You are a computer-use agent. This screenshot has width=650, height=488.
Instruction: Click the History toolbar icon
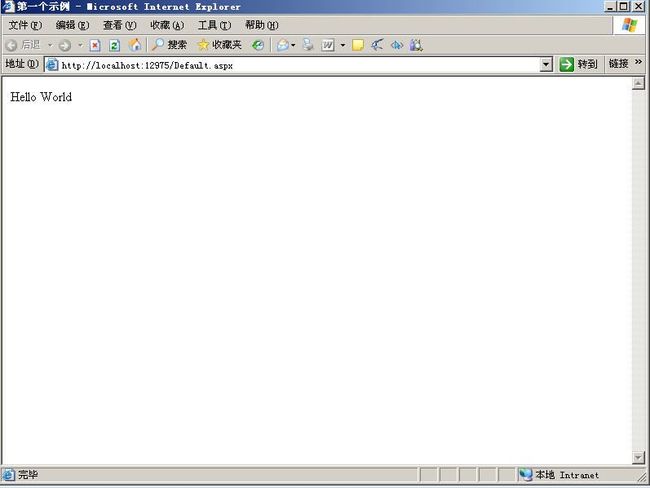point(258,45)
